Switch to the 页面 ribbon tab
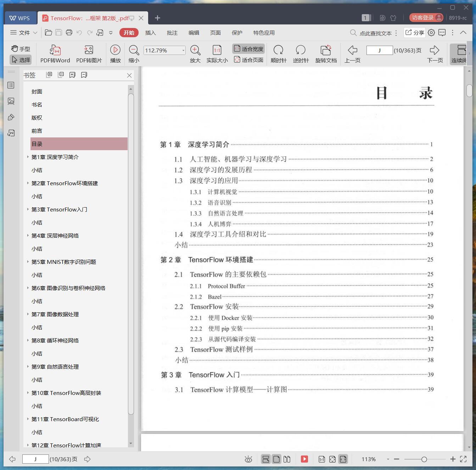The height and width of the screenshot is (470, 476). pos(215,33)
